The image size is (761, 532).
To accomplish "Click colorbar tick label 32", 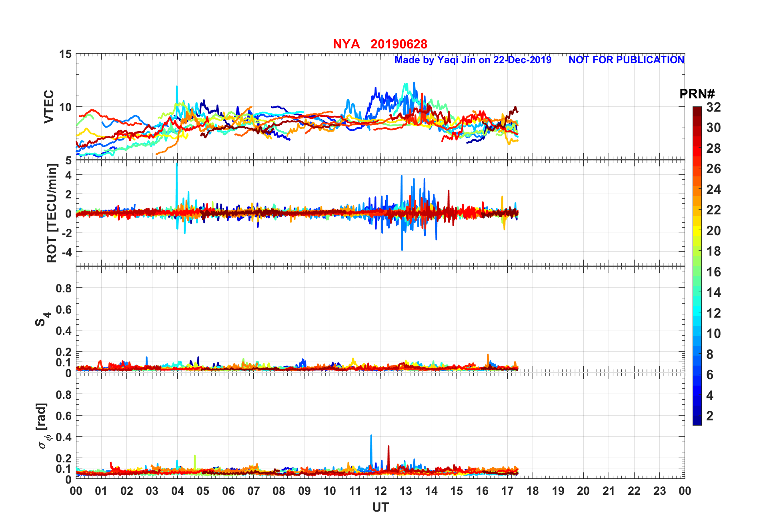I will click(x=713, y=107).
